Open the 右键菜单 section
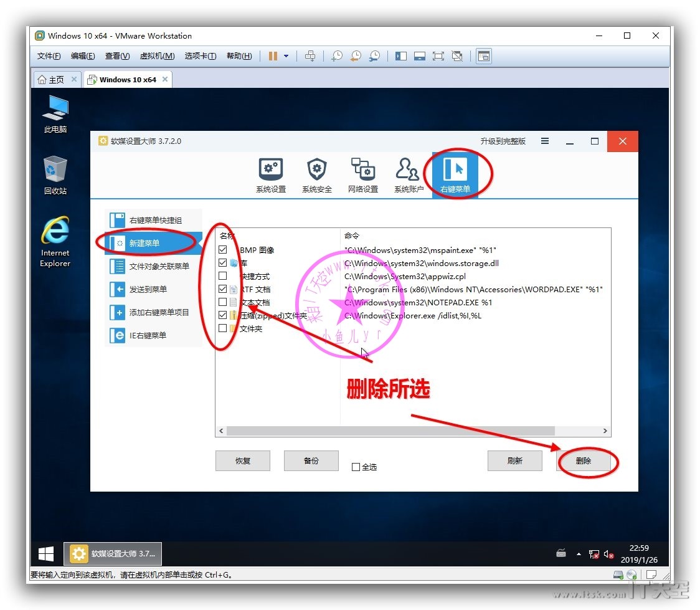 (455, 175)
